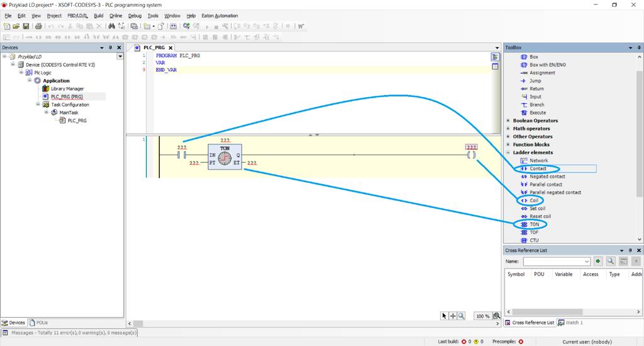Open the Online menu
This screenshot has height=346, width=644.
pyautogui.click(x=115, y=16)
